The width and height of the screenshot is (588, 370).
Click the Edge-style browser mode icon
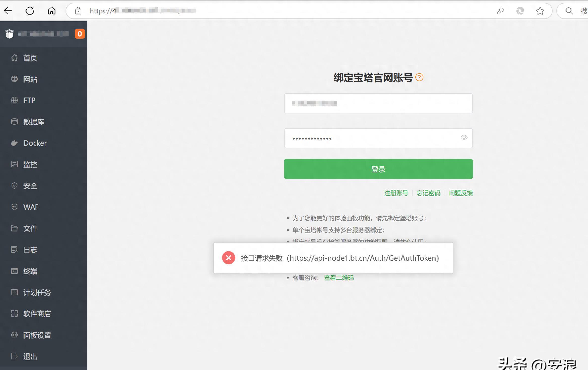520,11
